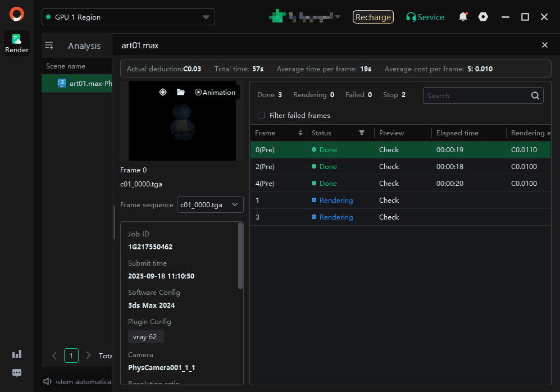Play the Animation preview
The width and height of the screenshot is (560, 392).
click(215, 92)
